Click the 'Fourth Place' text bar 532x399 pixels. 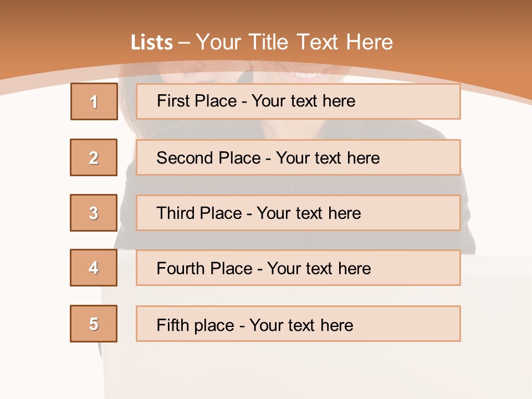[x=298, y=268]
